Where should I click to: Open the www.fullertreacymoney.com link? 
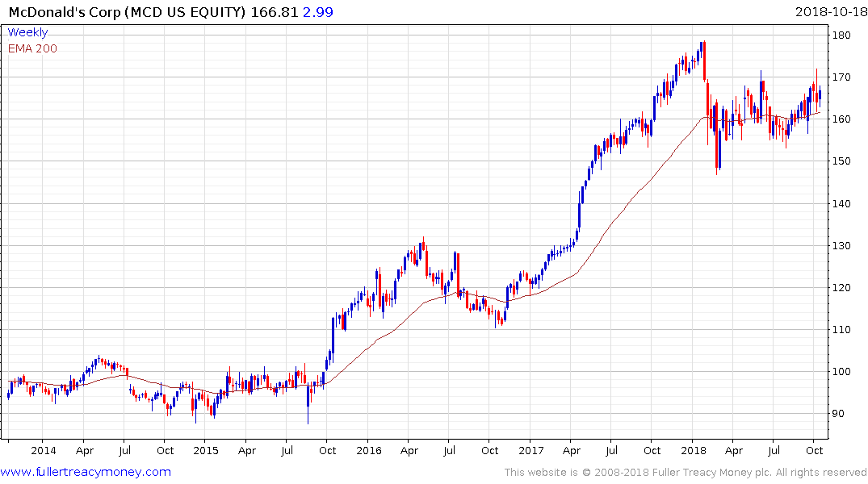pos(86,472)
